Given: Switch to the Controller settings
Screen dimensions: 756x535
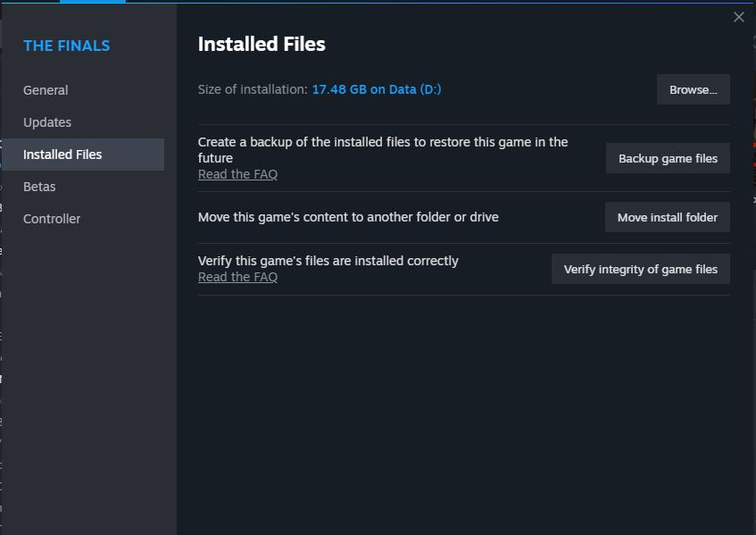Looking at the screenshot, I should point(51,218).
